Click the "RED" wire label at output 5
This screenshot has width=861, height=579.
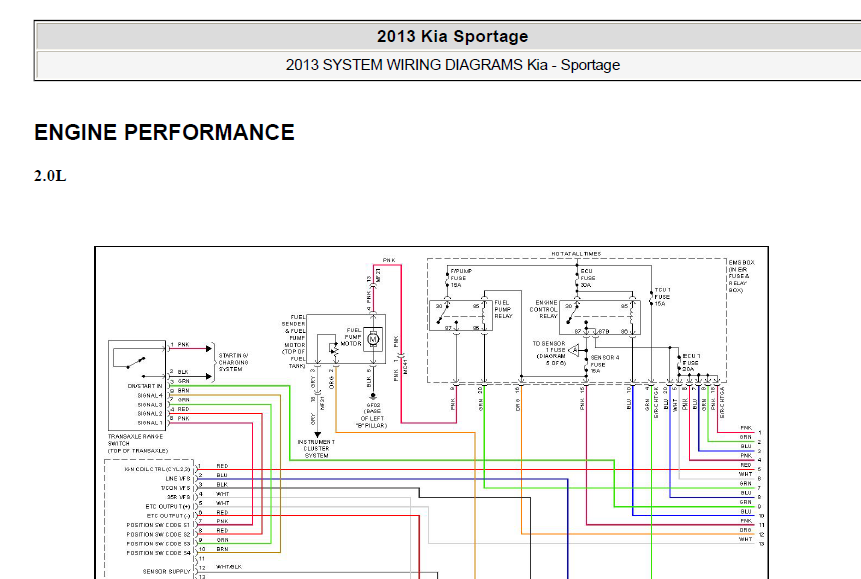(x=745, y=465)
